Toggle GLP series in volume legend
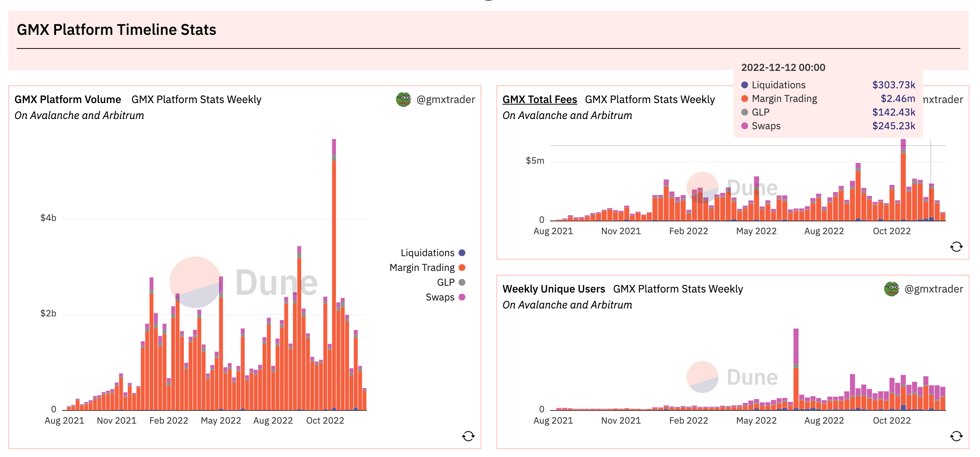Image resolution: width=980 pixels, height=457 pixels. coord(451,283)
